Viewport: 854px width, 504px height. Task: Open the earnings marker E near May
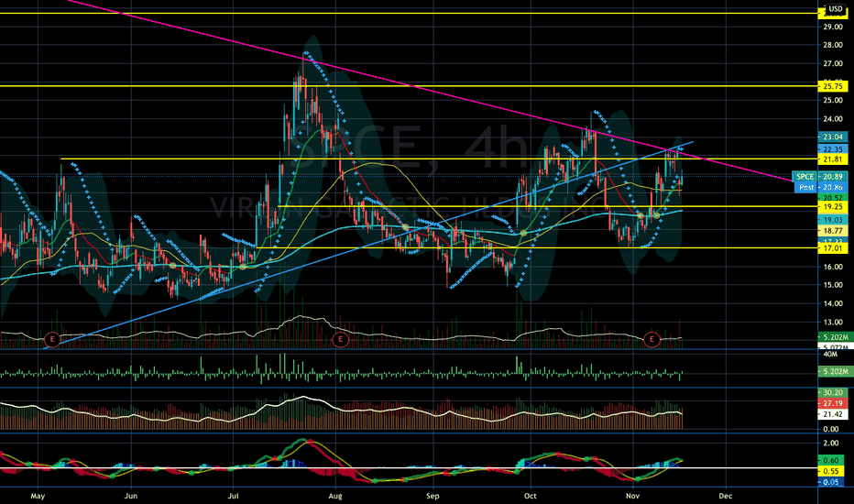52,339
